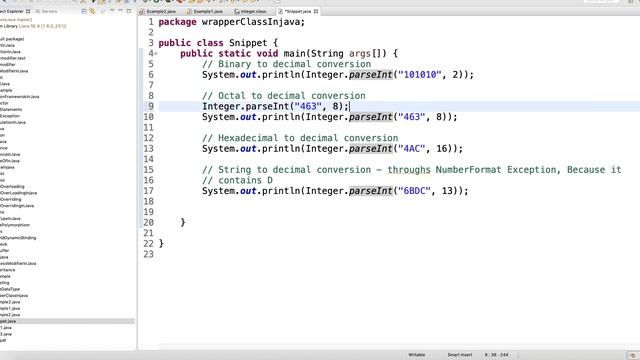Viewport: 640px width, 360px height.
Task: Select the modifier.test package in the tree
Action: (13, 58)
